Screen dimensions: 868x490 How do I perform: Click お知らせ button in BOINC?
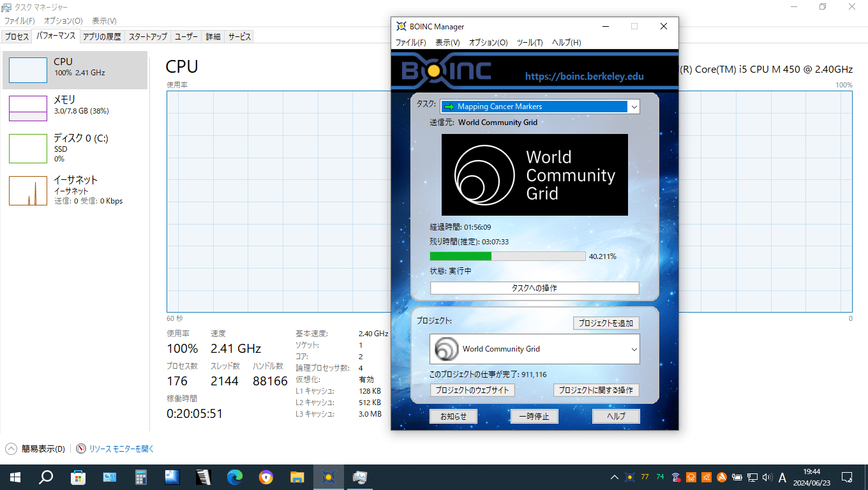[453, 417]
